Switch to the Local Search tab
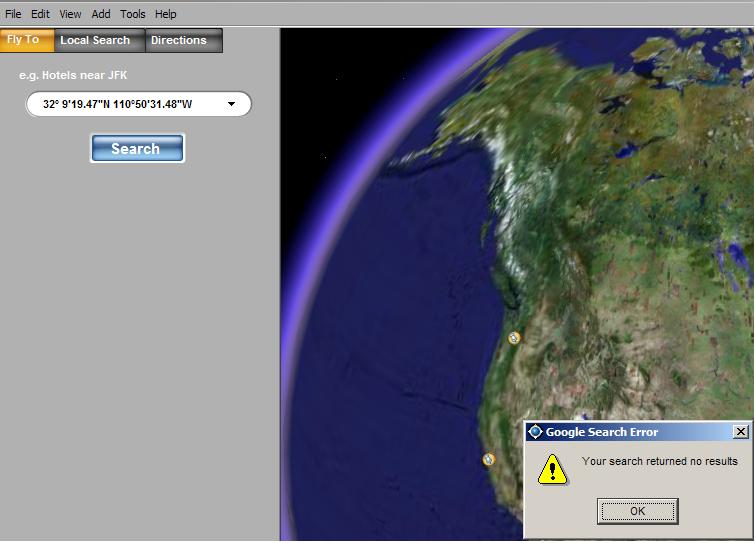 (100, 40)
